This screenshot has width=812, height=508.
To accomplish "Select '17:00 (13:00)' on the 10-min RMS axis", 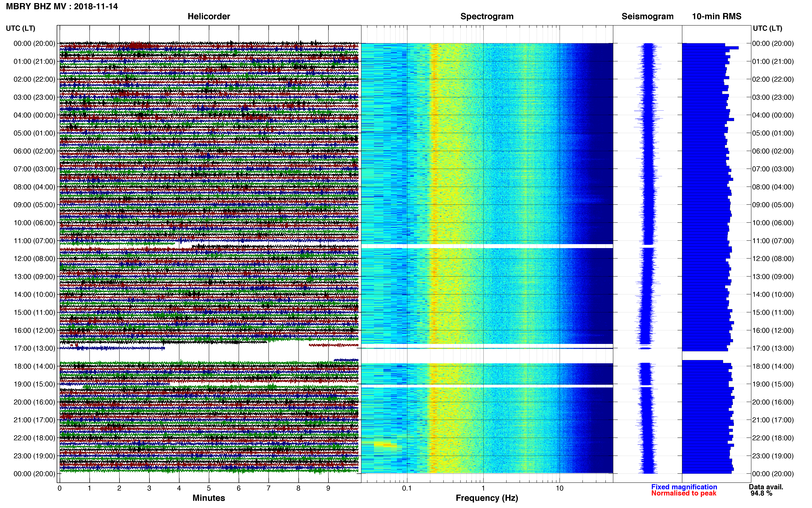I will point(773,348).
